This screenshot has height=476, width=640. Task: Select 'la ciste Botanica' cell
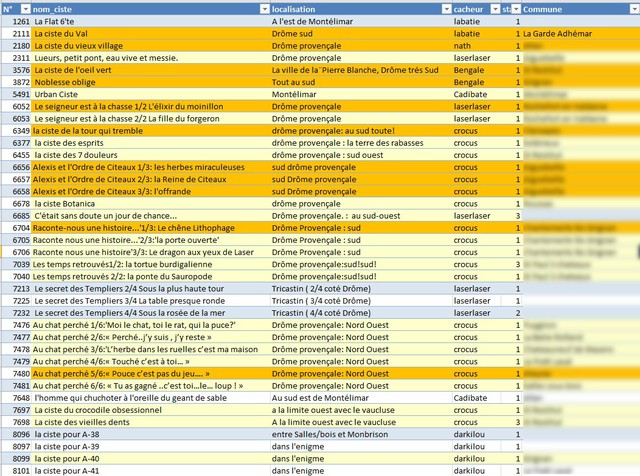coord(71,203)
